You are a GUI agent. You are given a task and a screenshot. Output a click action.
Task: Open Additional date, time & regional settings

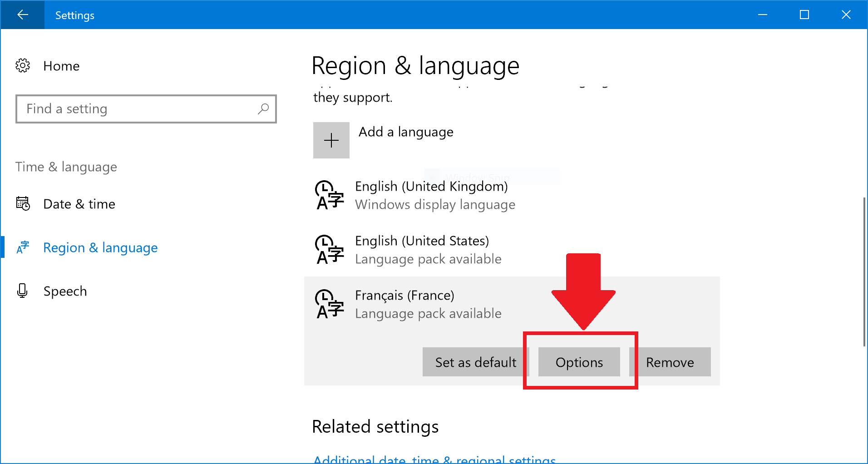[434, 459]
